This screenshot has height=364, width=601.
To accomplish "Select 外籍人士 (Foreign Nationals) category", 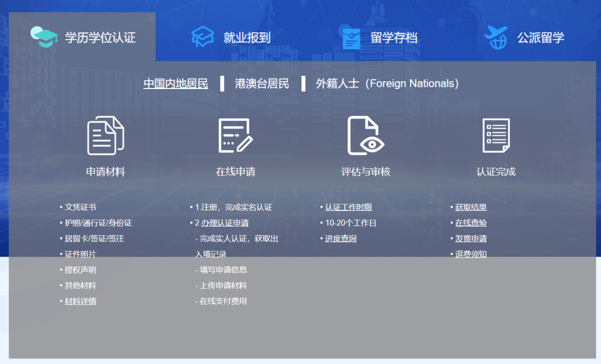I will pyautogui.click(x=387, y=83).
